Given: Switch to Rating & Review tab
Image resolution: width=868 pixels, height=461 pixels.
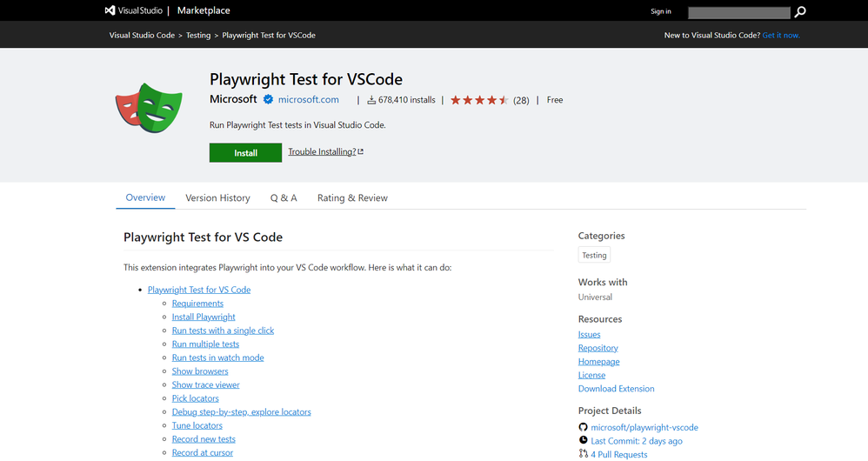Looking at the screenshot, I should (x=352, y=198).
